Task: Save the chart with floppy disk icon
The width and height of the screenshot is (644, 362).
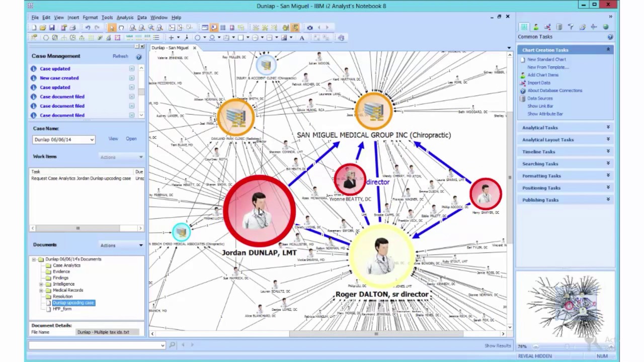Action: click(x=51, y=28)
